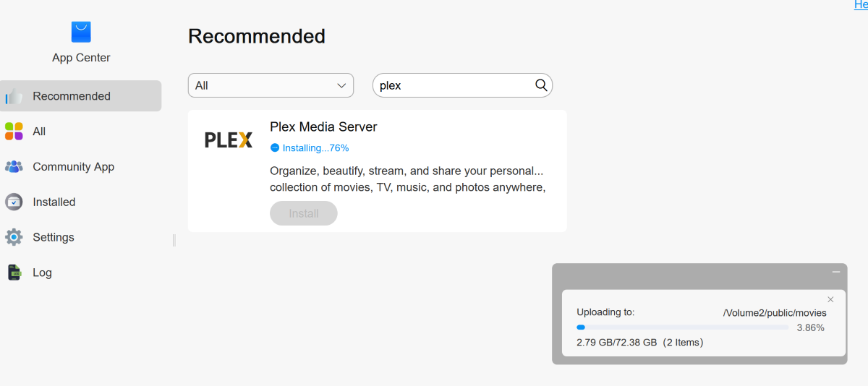Screen dimensions: 868x386
Task: Click the search field containing plex
Action: [x=452, y=85]
